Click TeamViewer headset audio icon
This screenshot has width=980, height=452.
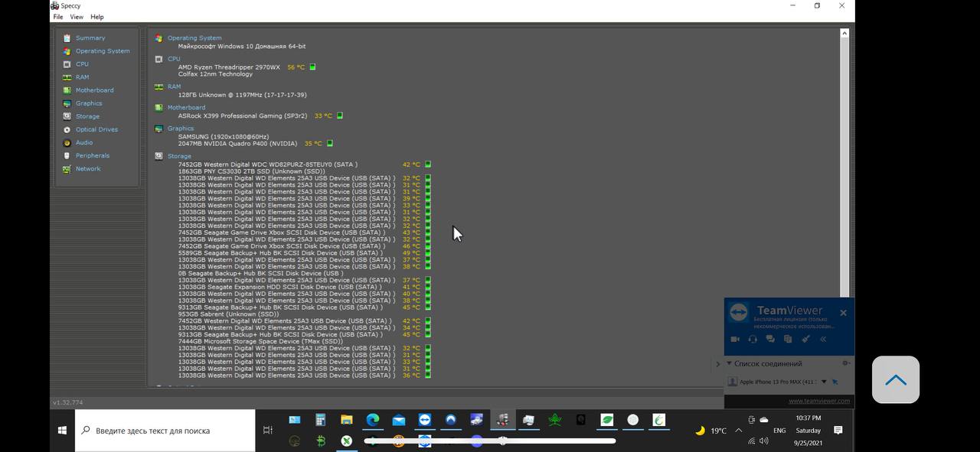[753, 339]
